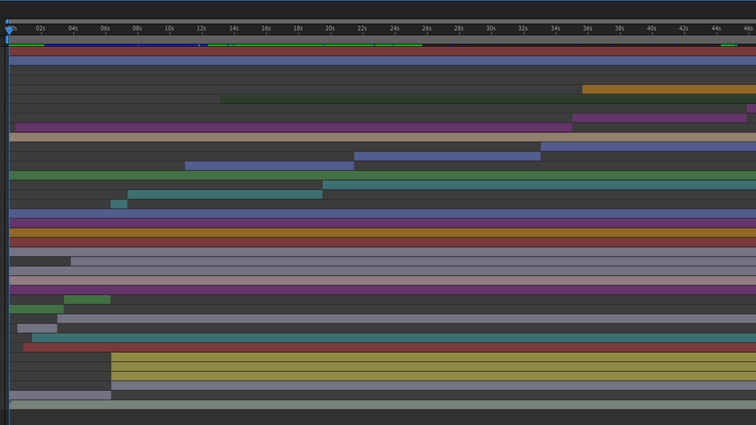Click the gray work area bar below the ruler
Image resolution: width=756 pixels, height=425 pixels.
[382, 39]
